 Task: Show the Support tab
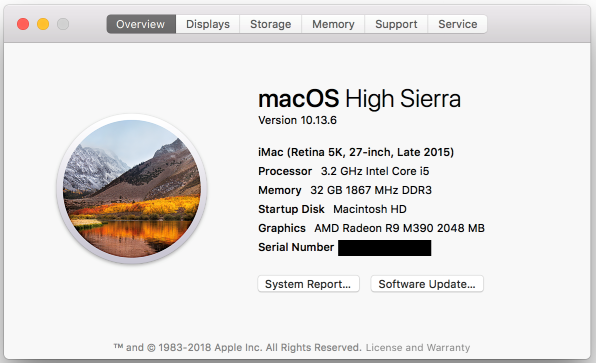(396, 24)
